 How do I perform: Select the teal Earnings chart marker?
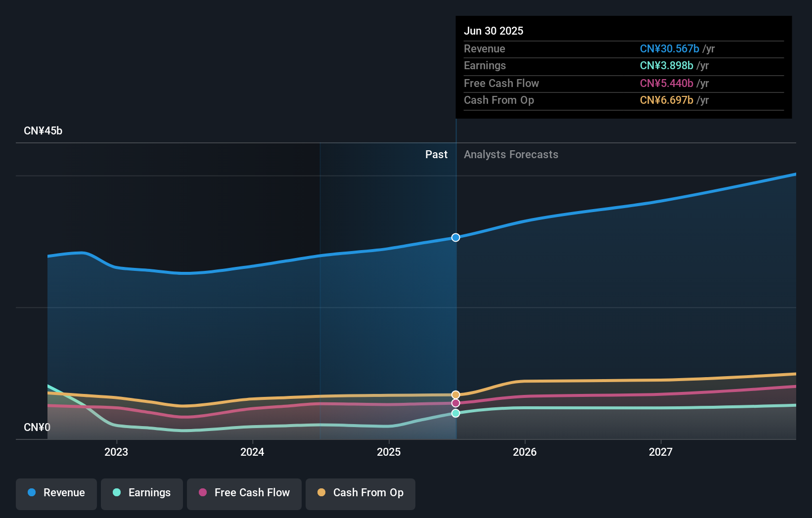(455, 413)
